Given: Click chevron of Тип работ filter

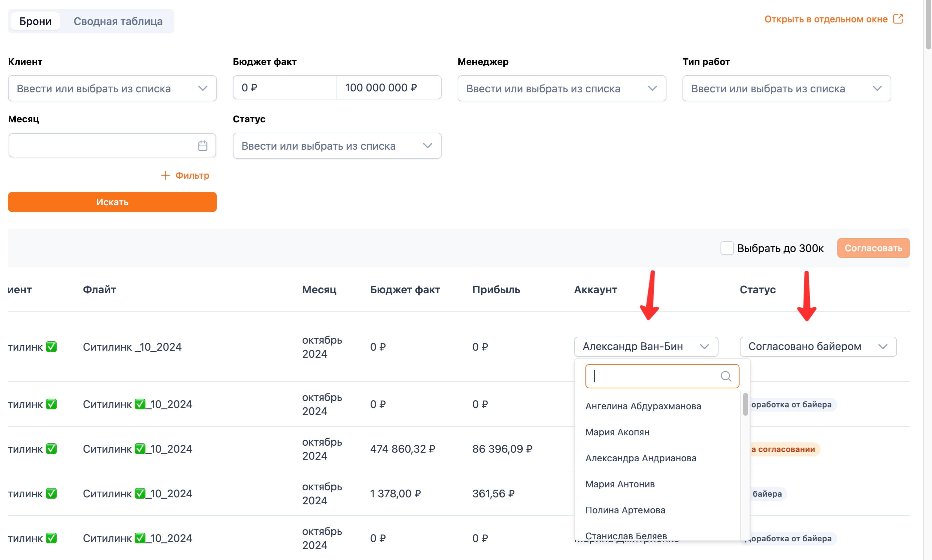Looking at the screenshot, I should (877, 88).
